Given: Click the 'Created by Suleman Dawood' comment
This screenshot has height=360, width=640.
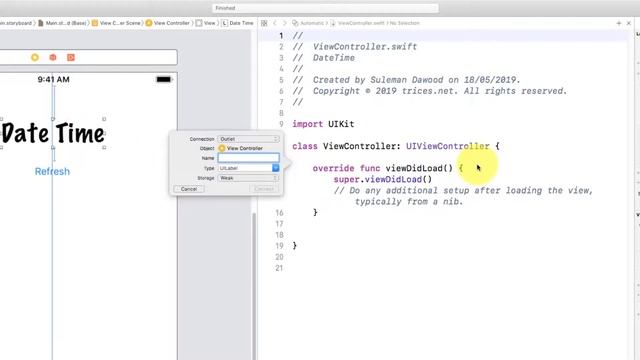Looking at the screenshot, I should click(406, 80).
